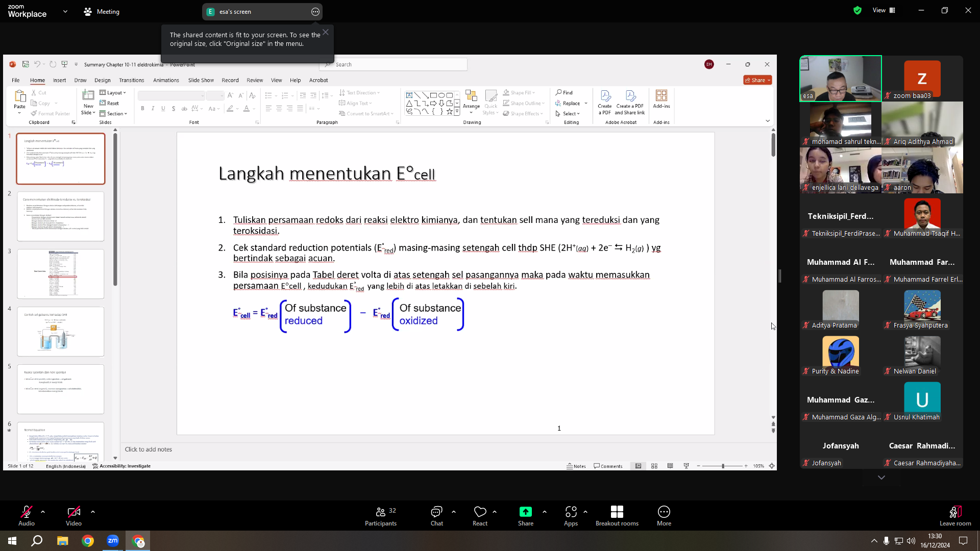The width and height of the screenshot is (980, 551).
Task: Toggle Bold formatting
Action: (142, 109)
